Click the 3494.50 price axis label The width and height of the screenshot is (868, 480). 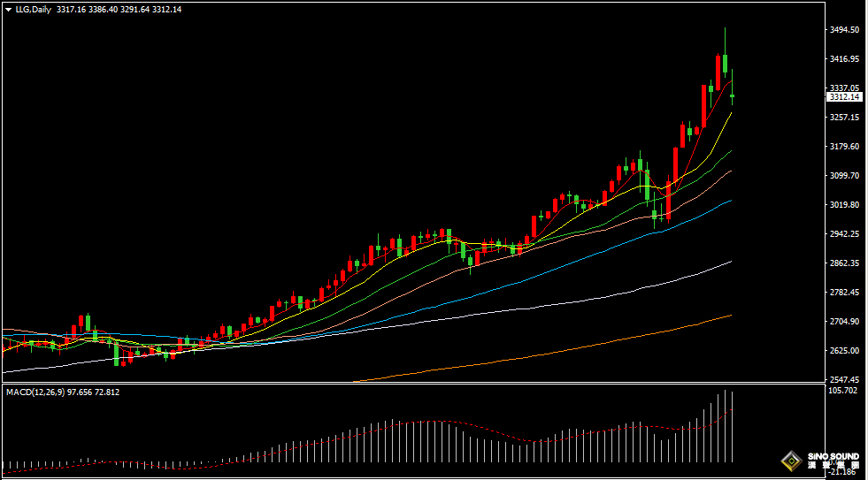point(845,30)
